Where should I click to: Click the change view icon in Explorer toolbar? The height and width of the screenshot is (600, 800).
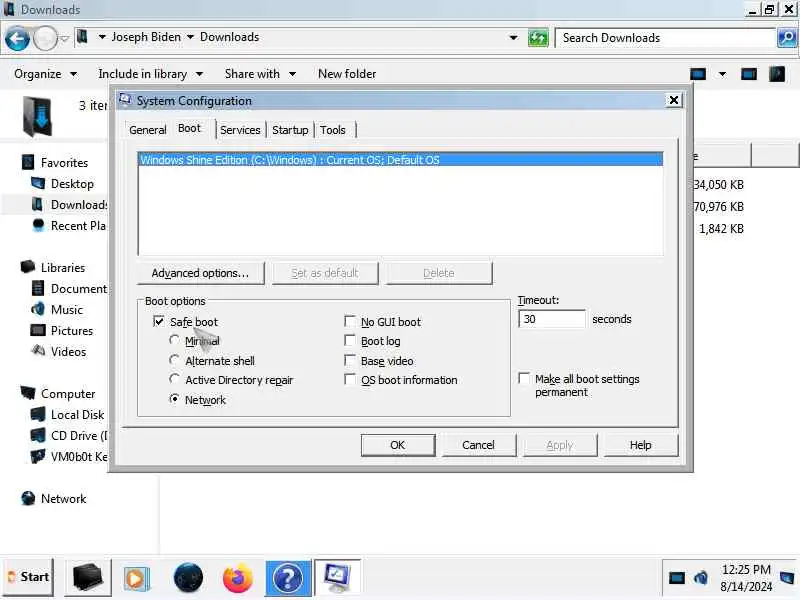[x=698, y=74]
